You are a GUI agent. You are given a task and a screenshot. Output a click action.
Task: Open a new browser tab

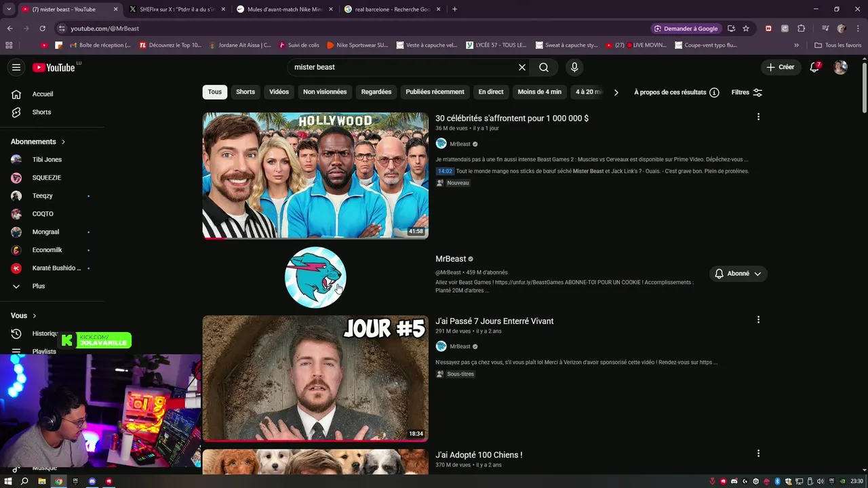click(x=454, y=9)
